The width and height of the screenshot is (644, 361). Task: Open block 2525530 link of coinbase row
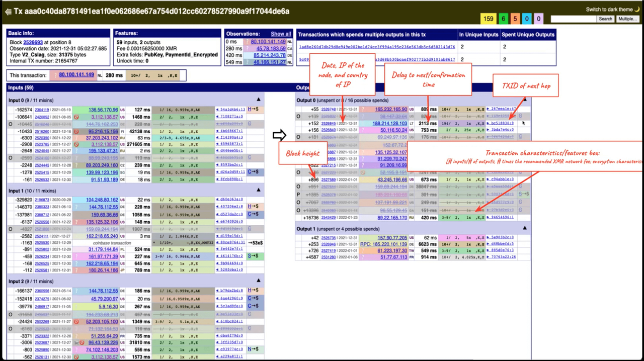(42, 242)
